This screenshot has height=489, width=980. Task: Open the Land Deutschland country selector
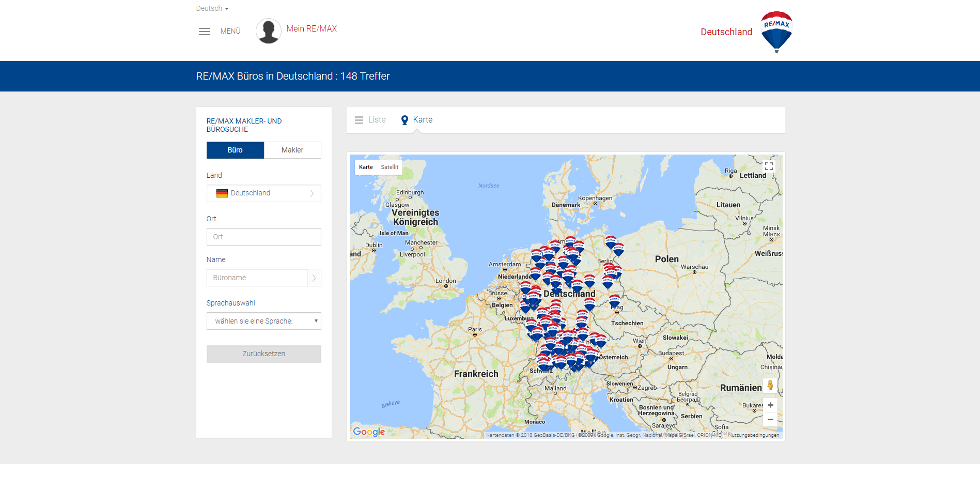point(264,193)
